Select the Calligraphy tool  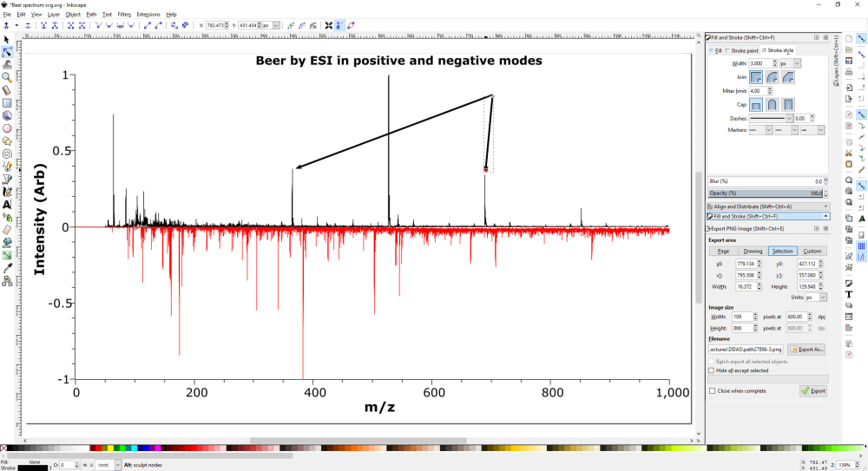[x=7, y=192]
